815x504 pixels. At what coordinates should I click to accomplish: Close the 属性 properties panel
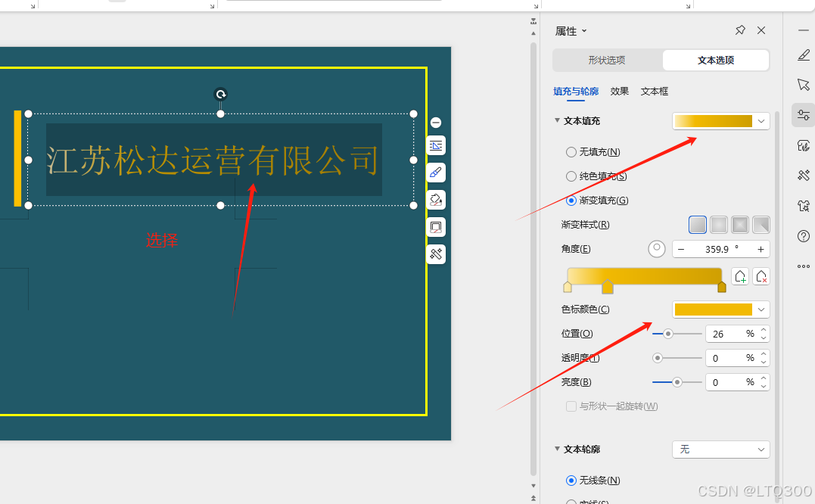coord(761,30)
